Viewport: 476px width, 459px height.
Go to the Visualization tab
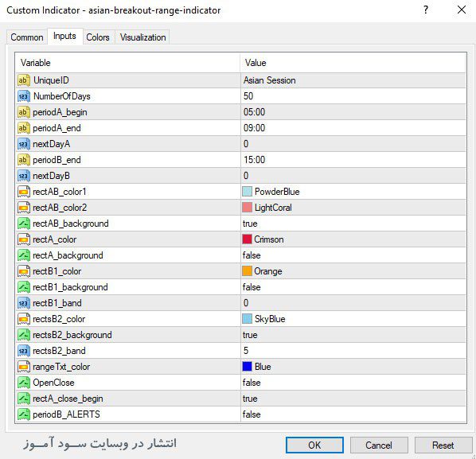(x=142, y=37)
